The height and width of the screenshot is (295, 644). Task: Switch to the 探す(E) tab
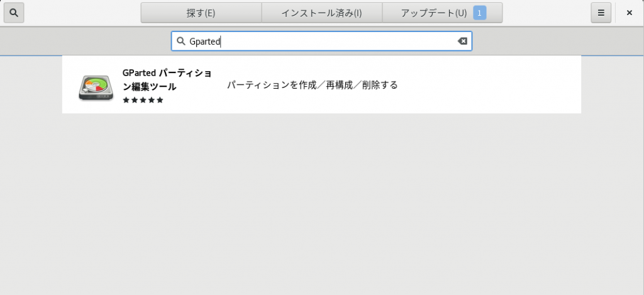(x=201, y=13)
